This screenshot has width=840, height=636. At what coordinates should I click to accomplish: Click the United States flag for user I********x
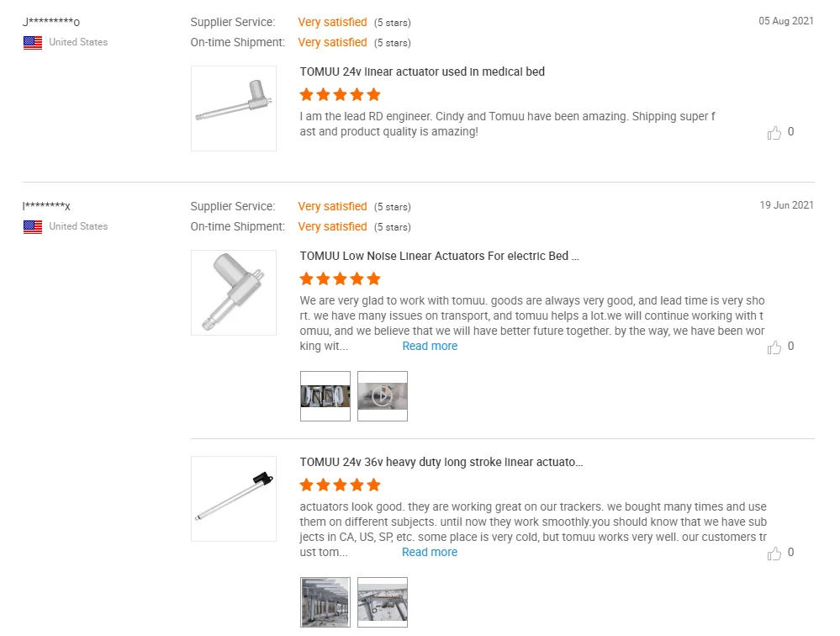pyautogui.click(x=33, y=226)
